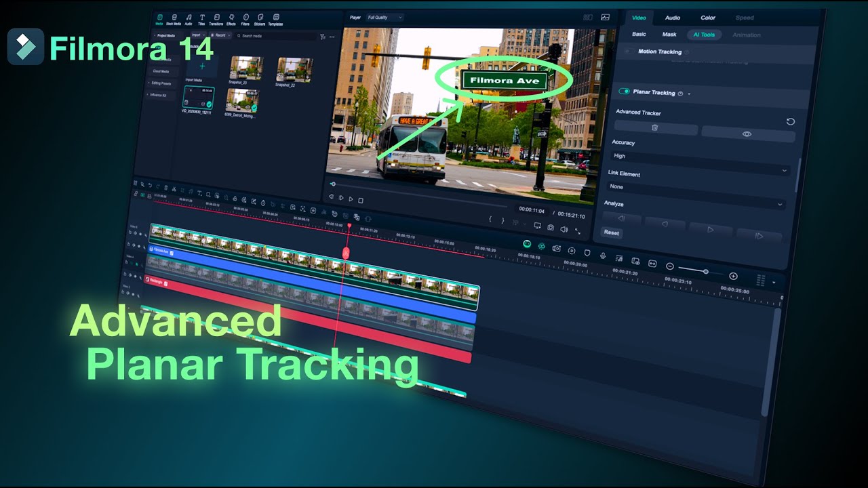This screenshot has width=868, height=488.
Task: Click the player fullscreen expand icon
Action: tap(578, 230)
